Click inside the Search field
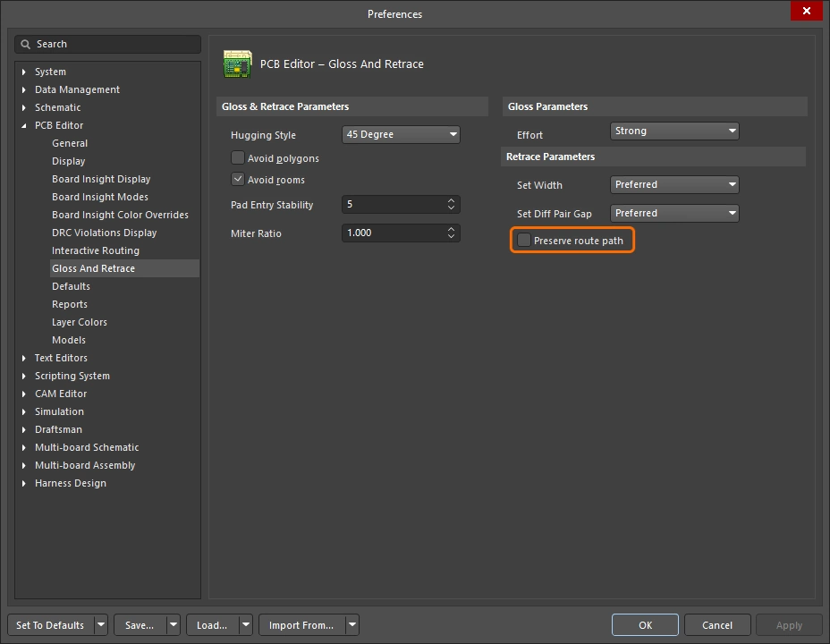This screenshot has height=644, width=830. pyautogui.click(x=107, y=44)
